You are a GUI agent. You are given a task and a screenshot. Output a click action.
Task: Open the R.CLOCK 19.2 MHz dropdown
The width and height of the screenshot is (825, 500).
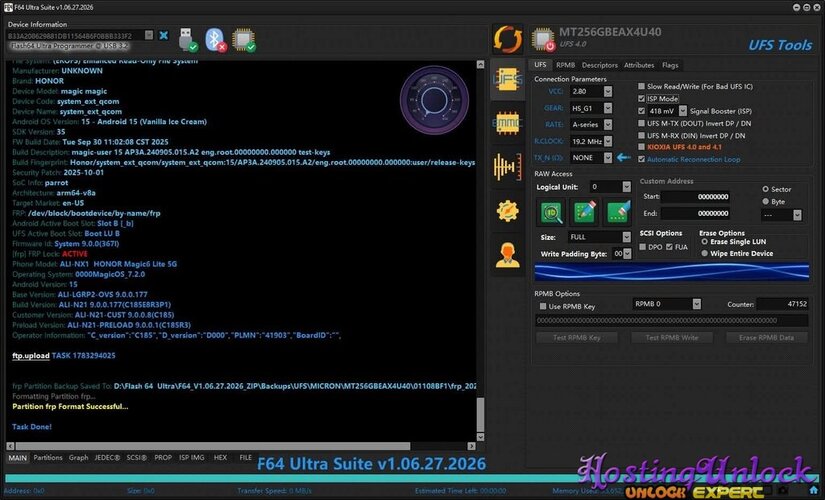pos(608,141)
